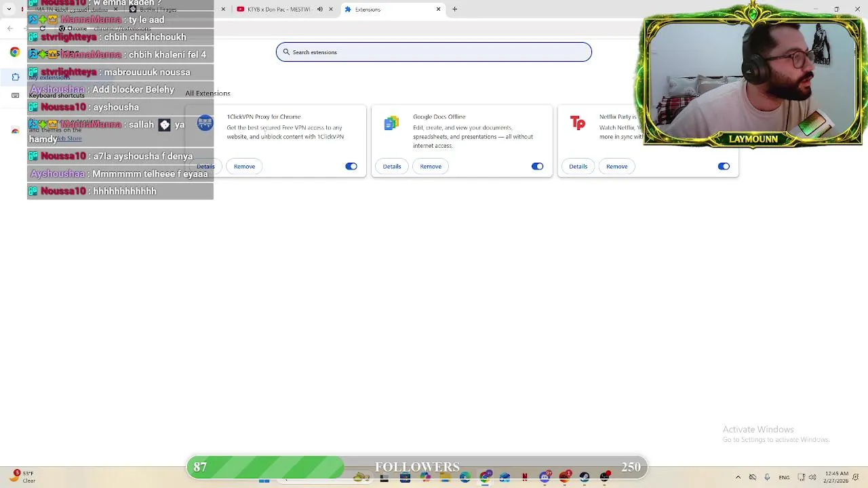Viewport: 868px width, 488px height.
Task: Open the tab search dropdown arrow
Action: pos(9,9)
